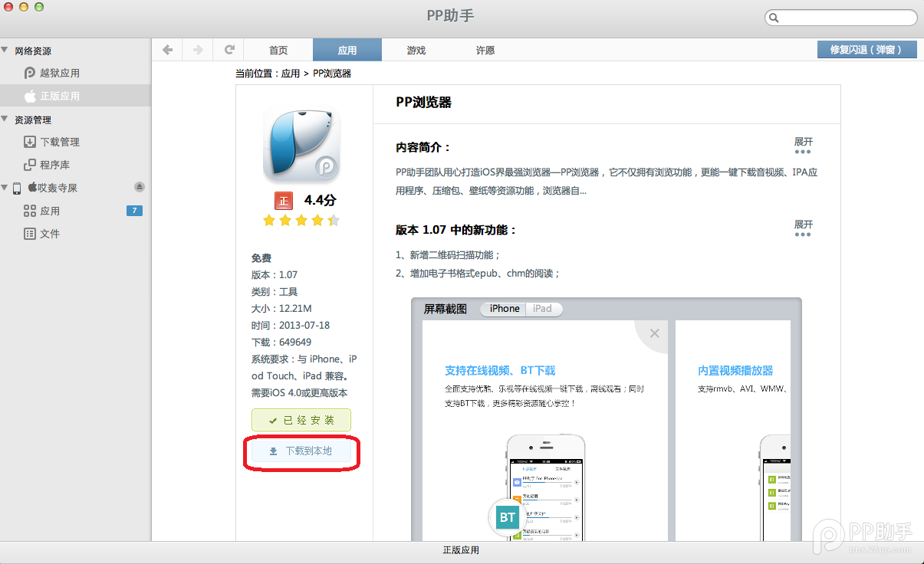Go to the 首页 tab
The width and height of the screenshot is (924, 564).
(278, 50)
